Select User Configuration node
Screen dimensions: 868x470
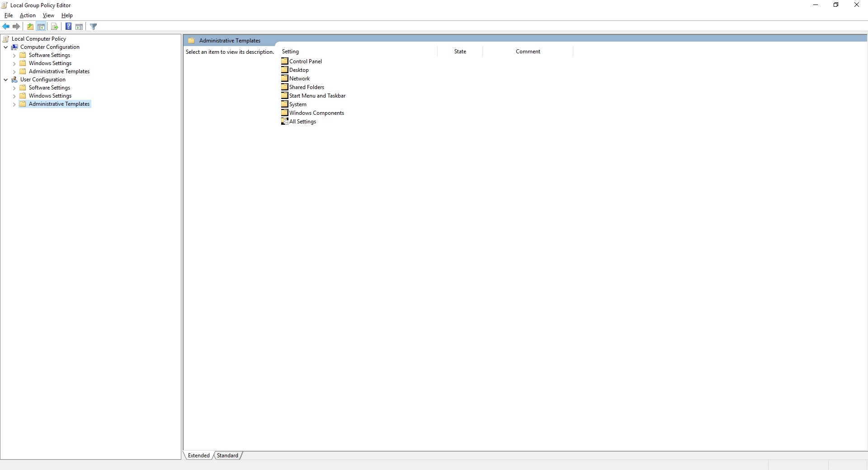tap(42, 80)
